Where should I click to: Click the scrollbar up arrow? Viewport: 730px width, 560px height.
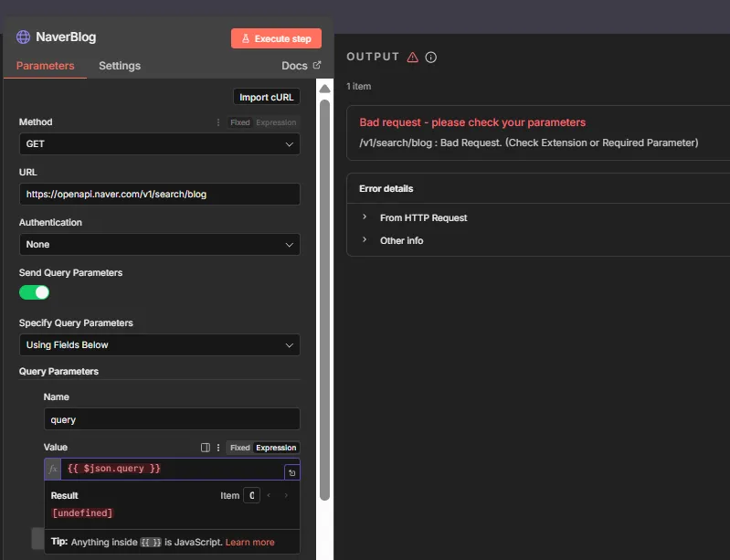click(325, 89)
